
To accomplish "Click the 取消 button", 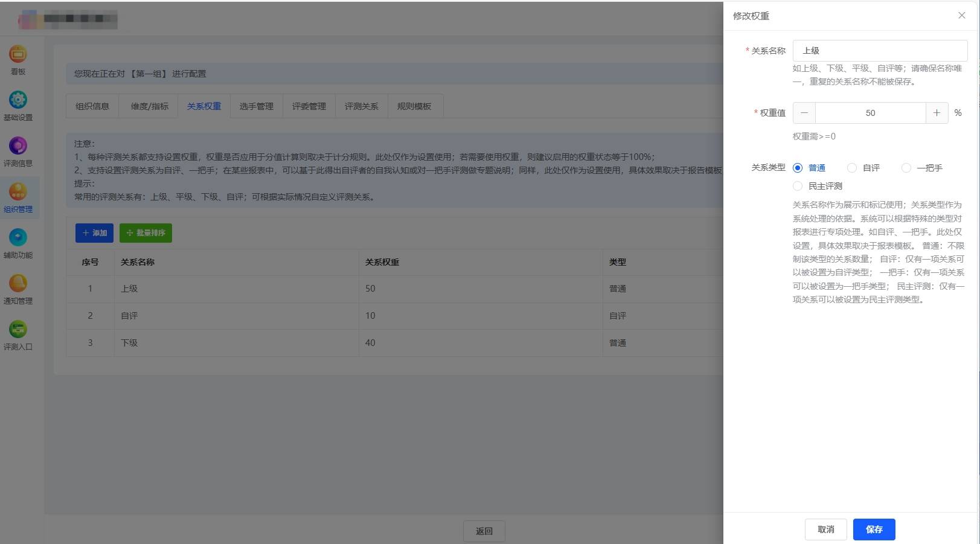I will click(x=825, y=530).
